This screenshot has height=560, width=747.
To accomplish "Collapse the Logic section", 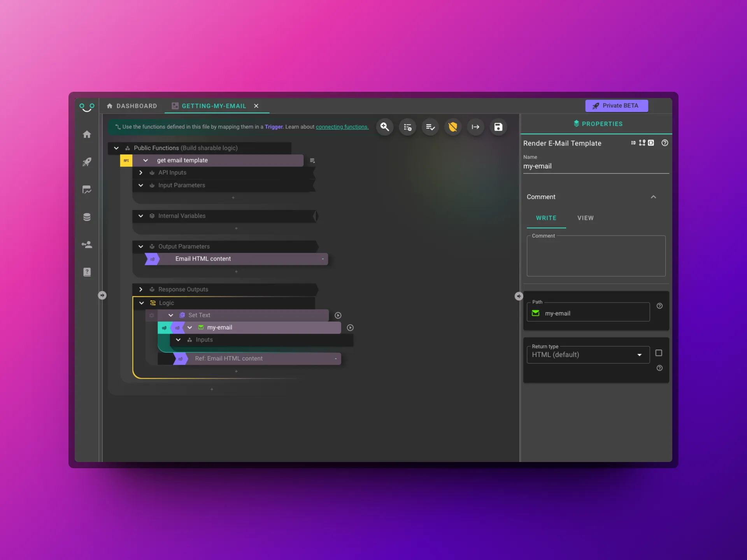I will pyautogui.click(x=141, y=302).
